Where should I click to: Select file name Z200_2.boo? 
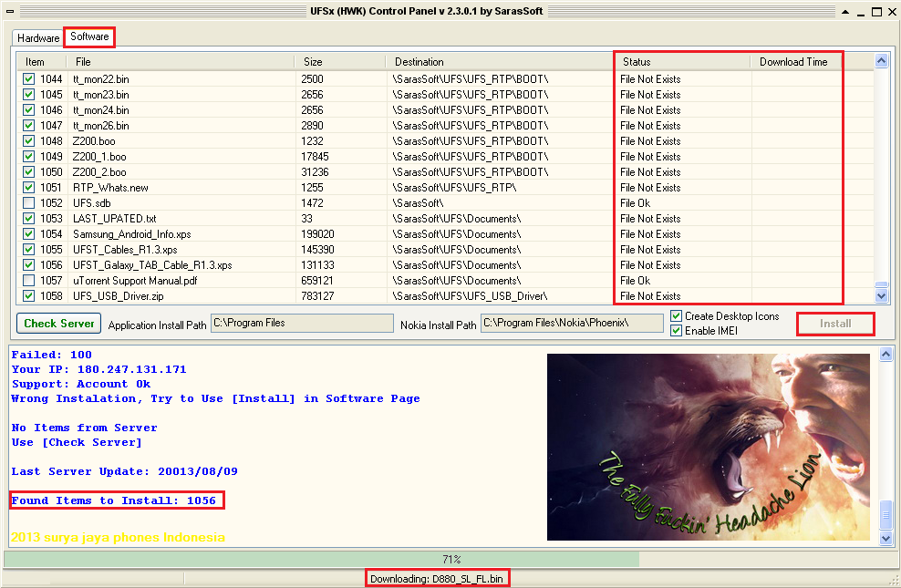click(99, 172)
